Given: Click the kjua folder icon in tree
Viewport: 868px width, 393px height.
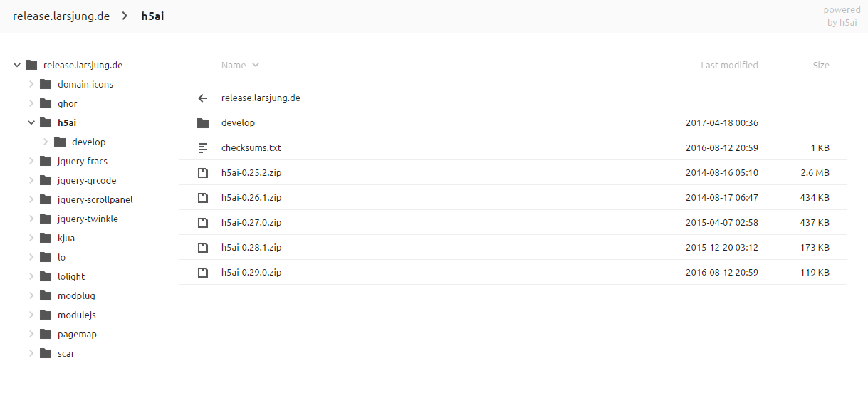Looking at the screenshot, I should coord(46,239).
